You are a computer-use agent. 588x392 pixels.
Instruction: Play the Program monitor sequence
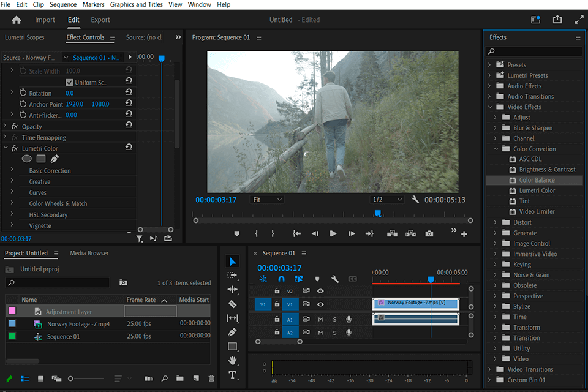[333, 234]
